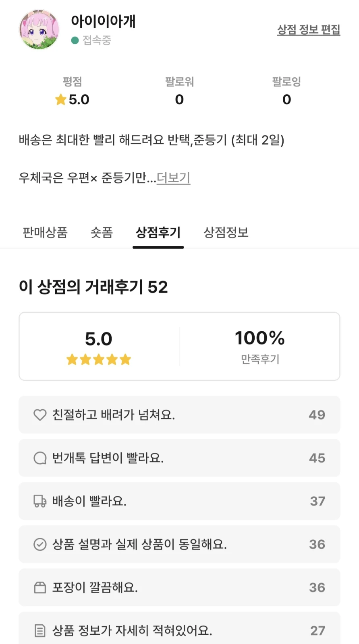
Task: Click the box icon beside 포장이 깔끔해요
Action: click(40, 588)
